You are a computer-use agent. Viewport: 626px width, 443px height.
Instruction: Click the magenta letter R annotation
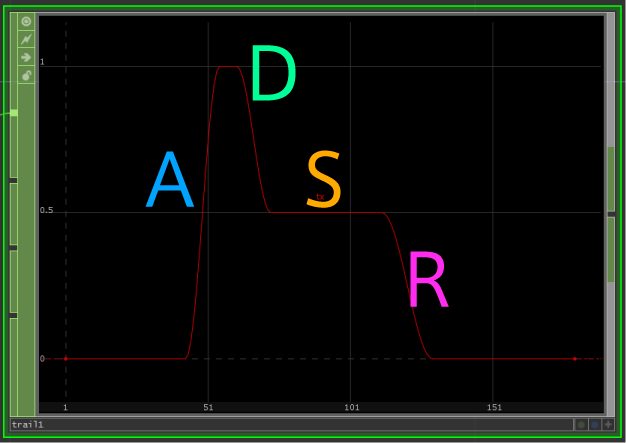tap(427, 281)
